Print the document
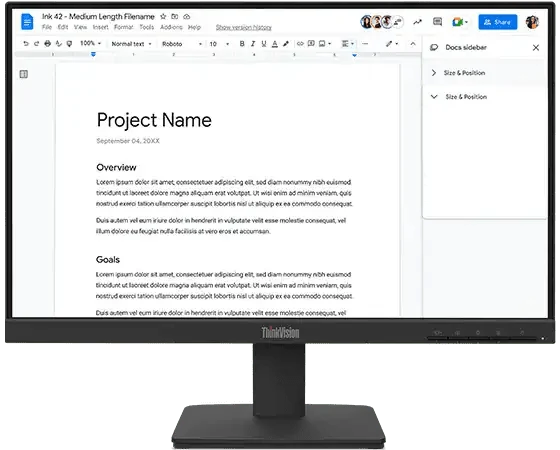The height and width of the screenshot is (450, 560). point(48,44)
